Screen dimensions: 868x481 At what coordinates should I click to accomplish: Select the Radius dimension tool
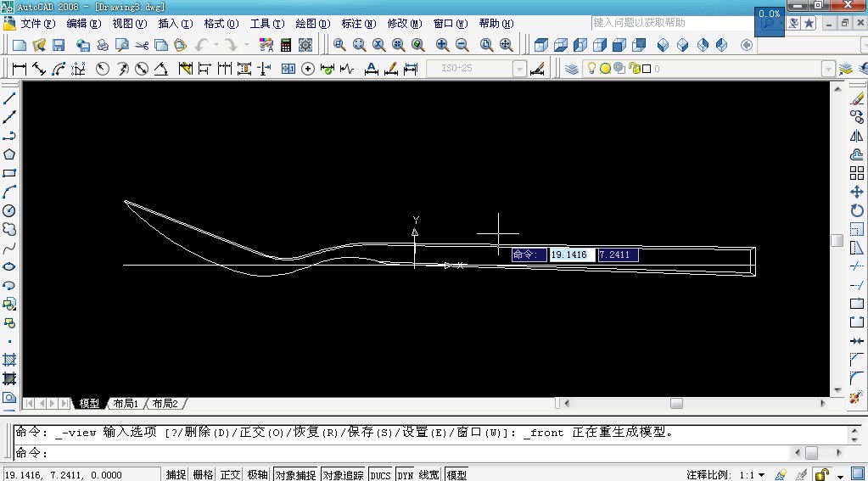click(103, 69)
